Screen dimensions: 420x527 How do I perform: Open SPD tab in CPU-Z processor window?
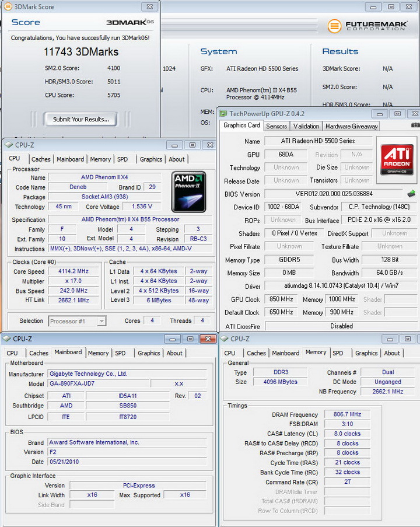point(123,159)
